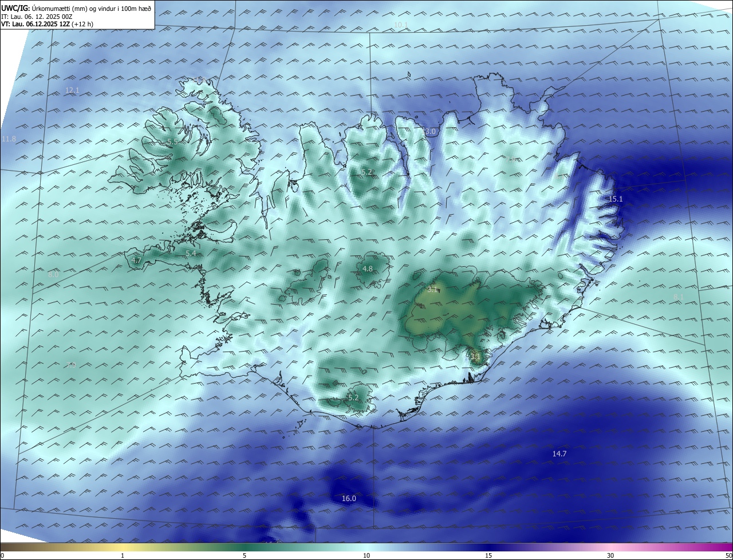The image size is (733, 560).
Task: Click the color scale tick label 10
Action: point(366,555)
